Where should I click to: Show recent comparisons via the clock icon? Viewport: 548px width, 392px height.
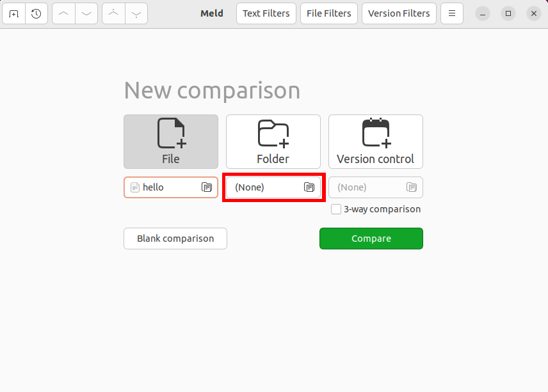tap(36, 13)
